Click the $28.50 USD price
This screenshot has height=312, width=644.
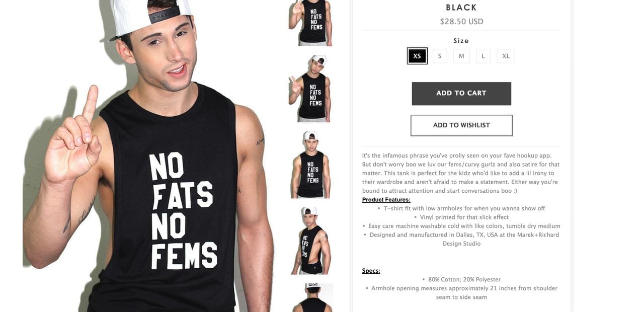tap(461, 22)
